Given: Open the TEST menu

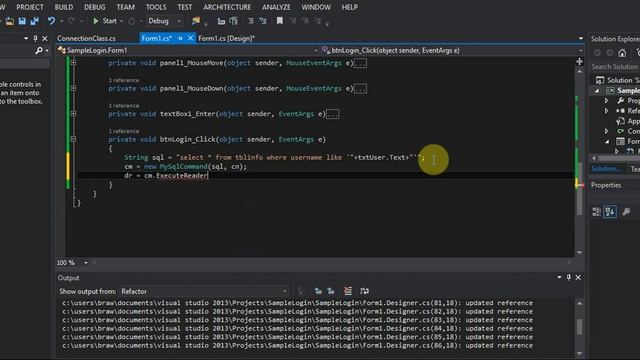Looking at the screenshot, I should pyautogui.click(x=184, y=7).
